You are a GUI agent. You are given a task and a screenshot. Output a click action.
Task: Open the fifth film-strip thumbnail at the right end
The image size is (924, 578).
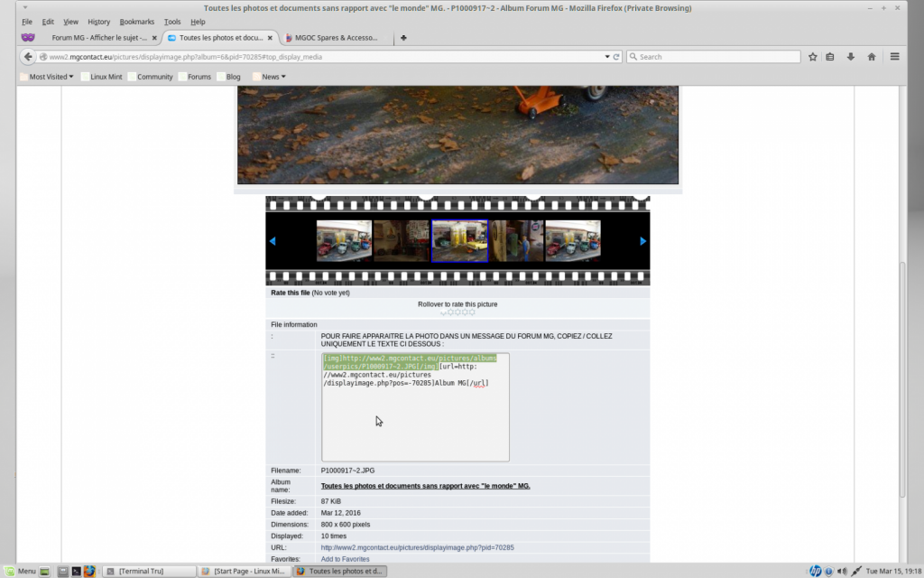(x=573, y=240)
